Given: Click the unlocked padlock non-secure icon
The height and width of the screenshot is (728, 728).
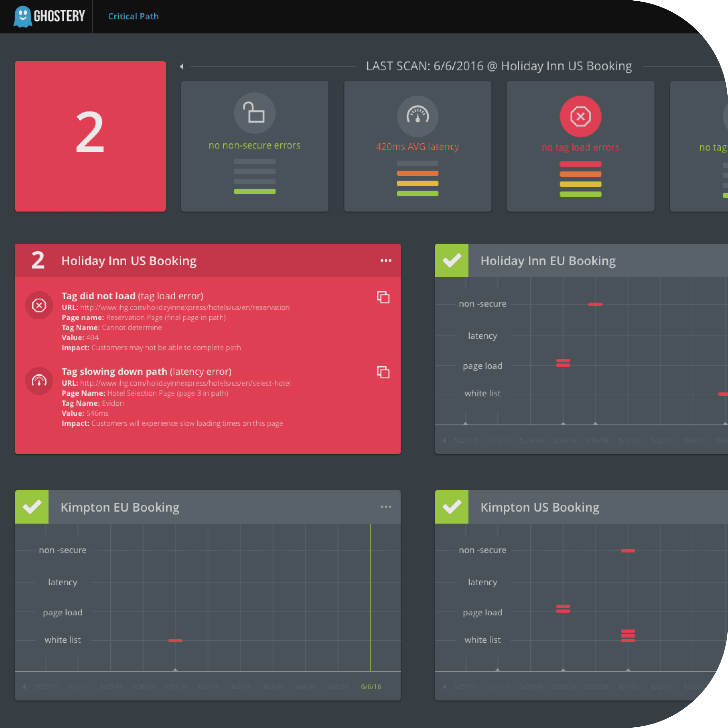Looking at the screenshot, I should click(254, 113).
